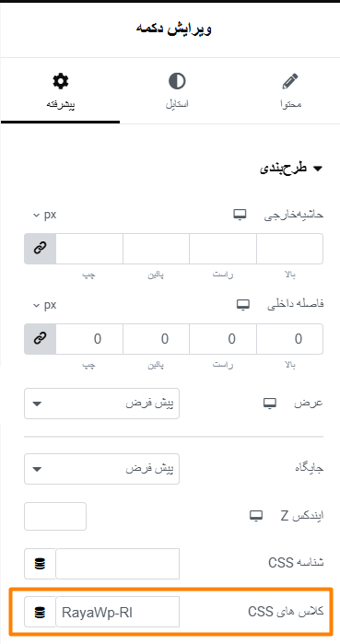Open the Advanced tab gear icon
The width and height of the screenshot is (340, 644).
pyautogui.click(x=61, y=81)
